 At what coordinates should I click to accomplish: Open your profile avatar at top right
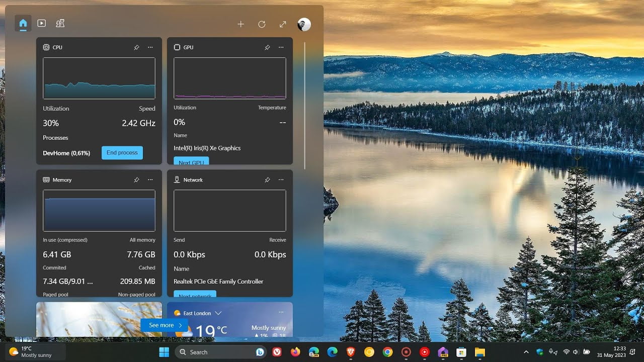[303, 24]
